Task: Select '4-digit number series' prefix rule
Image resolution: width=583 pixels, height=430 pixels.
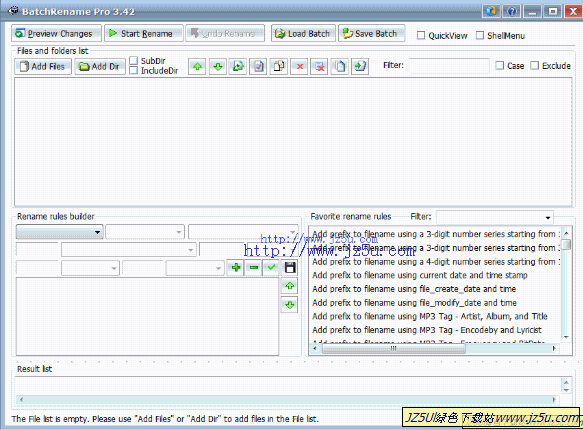Action: (436, 262)
